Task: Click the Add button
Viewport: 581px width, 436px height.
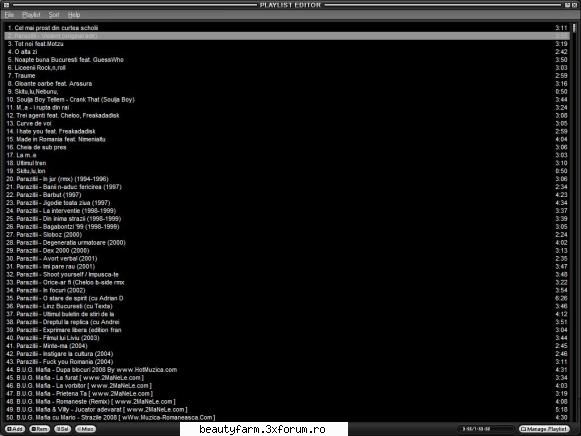Action: coord(15,429)
